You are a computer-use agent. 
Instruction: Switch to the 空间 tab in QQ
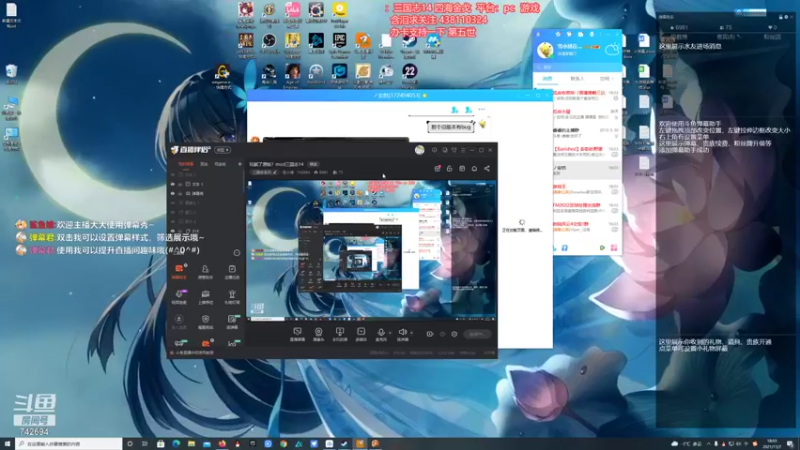pyautogui.click(x=606, y=79)
